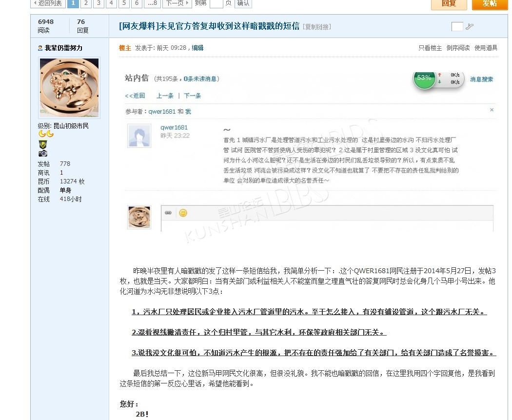The height and width of the screenshot is (420, 512).
Task: Click the page number input field after 到第
Action: tap(216, 3)
